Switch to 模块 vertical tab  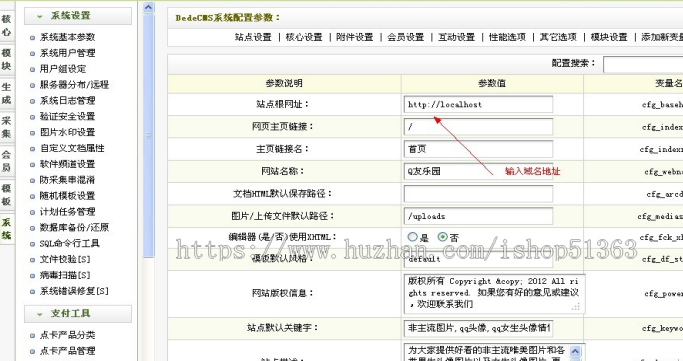pyautogui.click(x=7, y=59)
